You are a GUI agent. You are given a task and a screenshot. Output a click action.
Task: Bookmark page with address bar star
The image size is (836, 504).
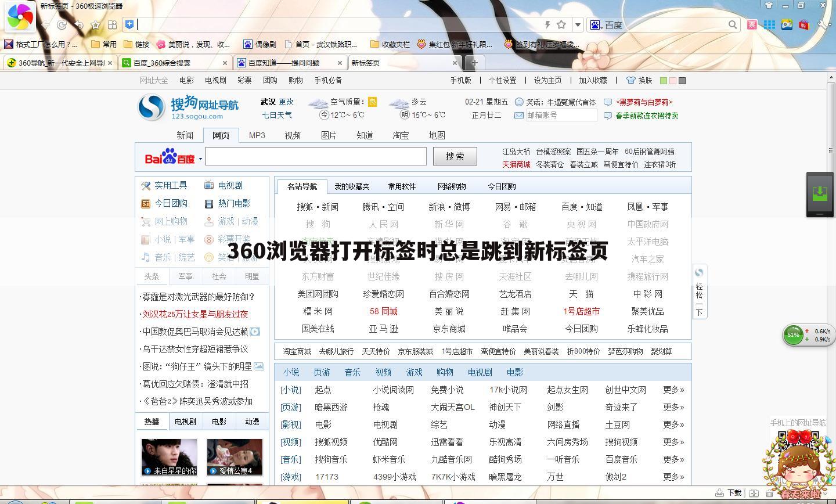561,24
